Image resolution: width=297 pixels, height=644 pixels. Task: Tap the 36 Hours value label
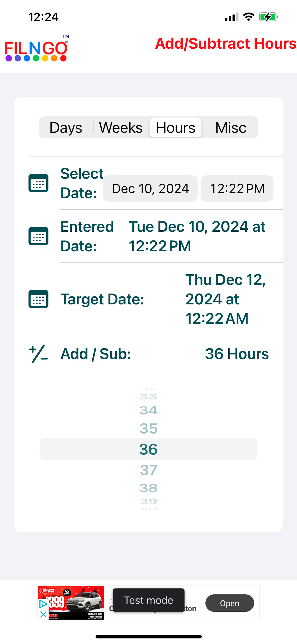coord(237,354)
